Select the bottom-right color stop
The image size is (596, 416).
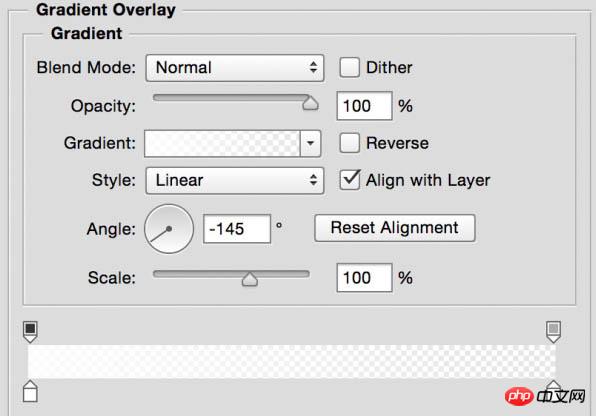coord(553,385)
